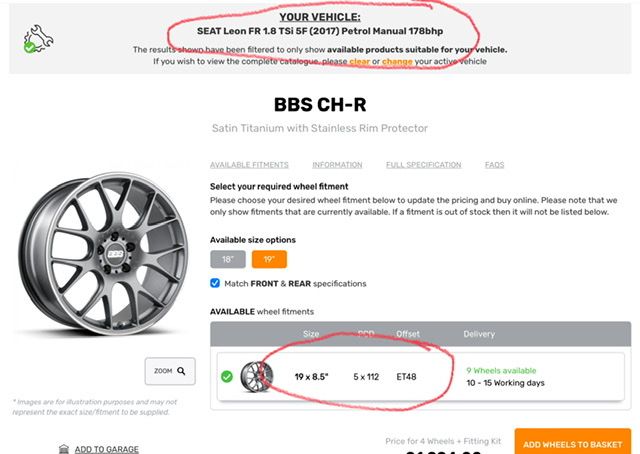Open the Available Fitments tab

tap(249, 165)
